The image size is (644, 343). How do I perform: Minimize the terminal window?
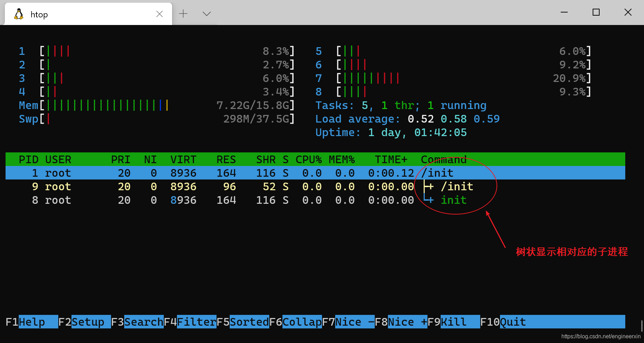(564, 12)
